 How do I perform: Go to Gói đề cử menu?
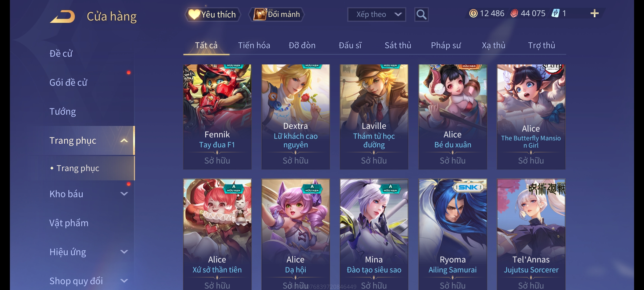pos(68,82)
